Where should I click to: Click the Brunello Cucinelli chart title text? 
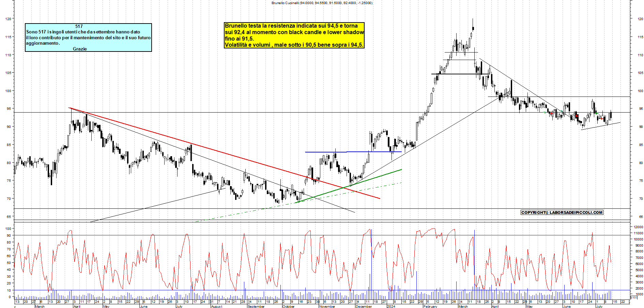(x=322, y=3)
